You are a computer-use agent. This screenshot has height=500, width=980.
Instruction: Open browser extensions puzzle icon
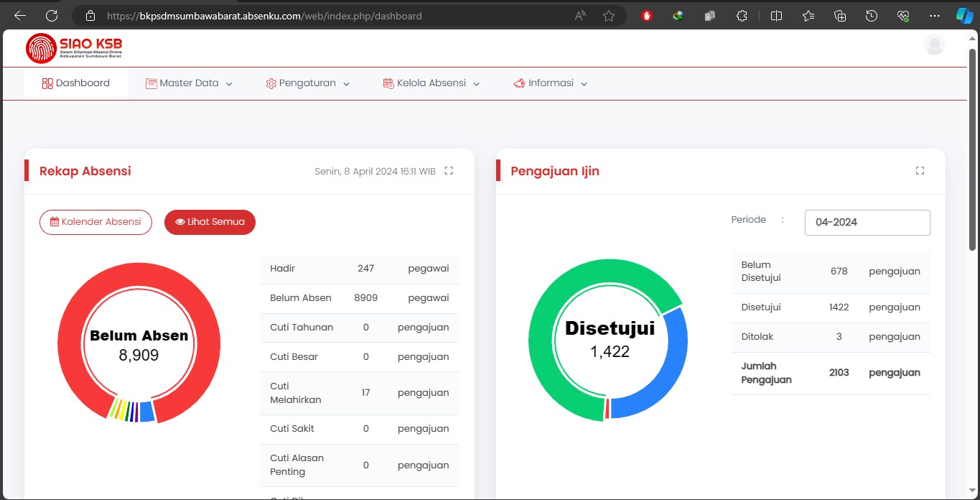[x=742, y=16]
